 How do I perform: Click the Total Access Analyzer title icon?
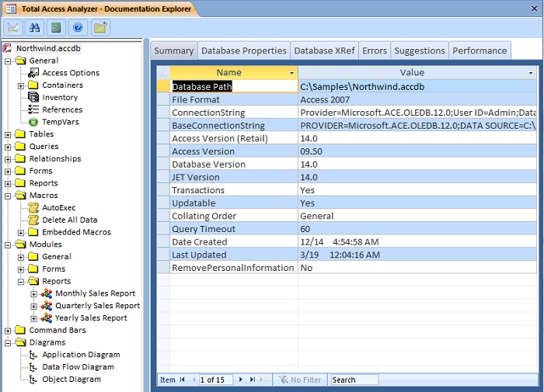[11, 9]
